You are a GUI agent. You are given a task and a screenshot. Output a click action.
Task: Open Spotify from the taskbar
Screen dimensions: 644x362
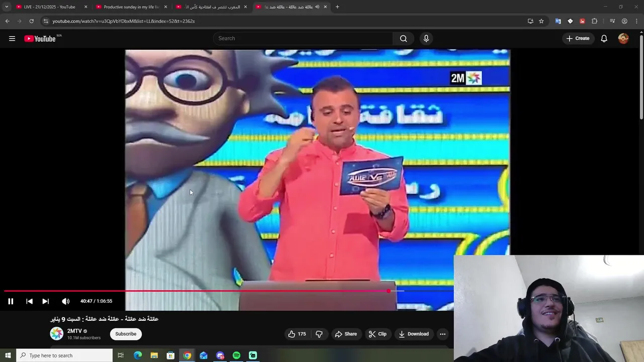click(236, 355)
